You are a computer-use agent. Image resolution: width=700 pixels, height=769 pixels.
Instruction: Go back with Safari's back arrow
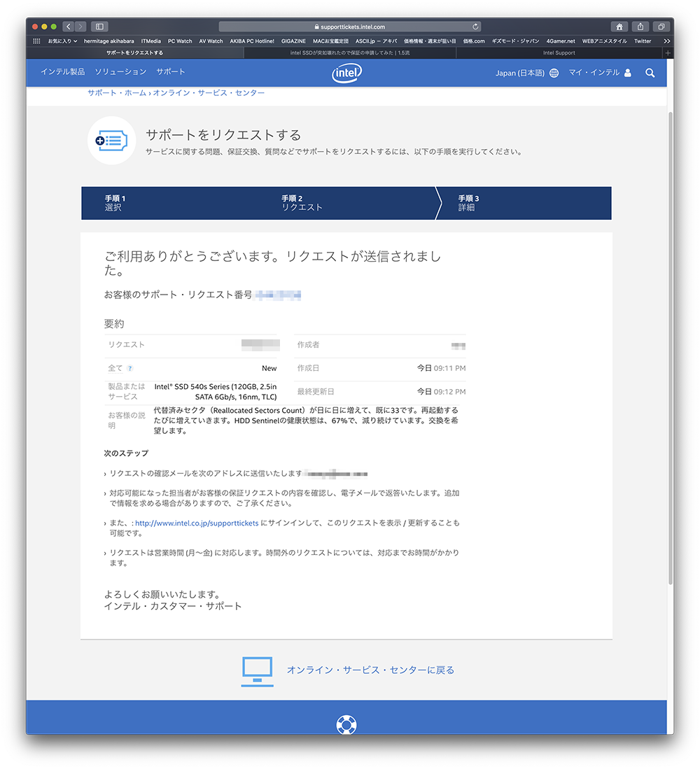pos(68,27)
